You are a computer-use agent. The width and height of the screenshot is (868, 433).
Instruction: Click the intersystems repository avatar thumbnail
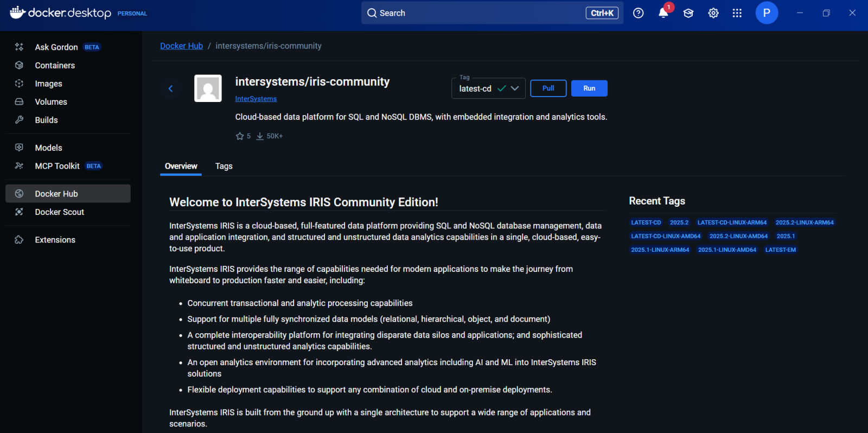click(208, 88)
